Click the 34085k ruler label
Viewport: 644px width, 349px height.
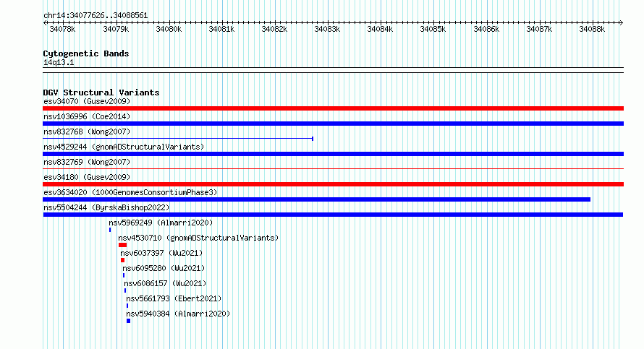tap(433, 30)
